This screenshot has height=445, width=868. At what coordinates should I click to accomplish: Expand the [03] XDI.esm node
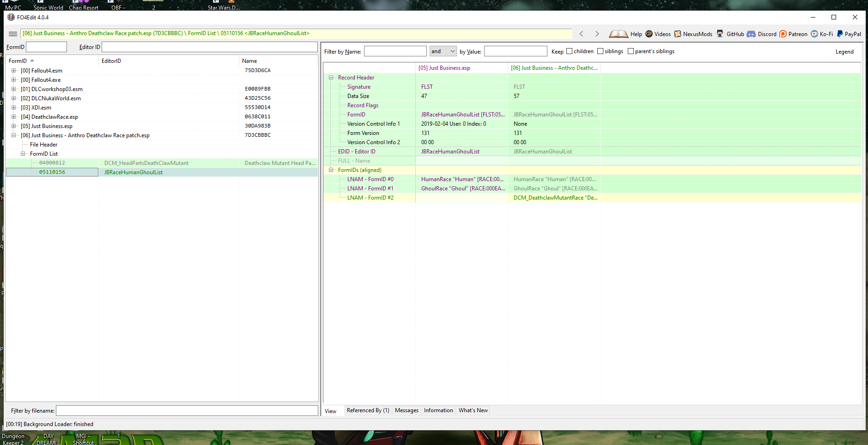[14, 108]
